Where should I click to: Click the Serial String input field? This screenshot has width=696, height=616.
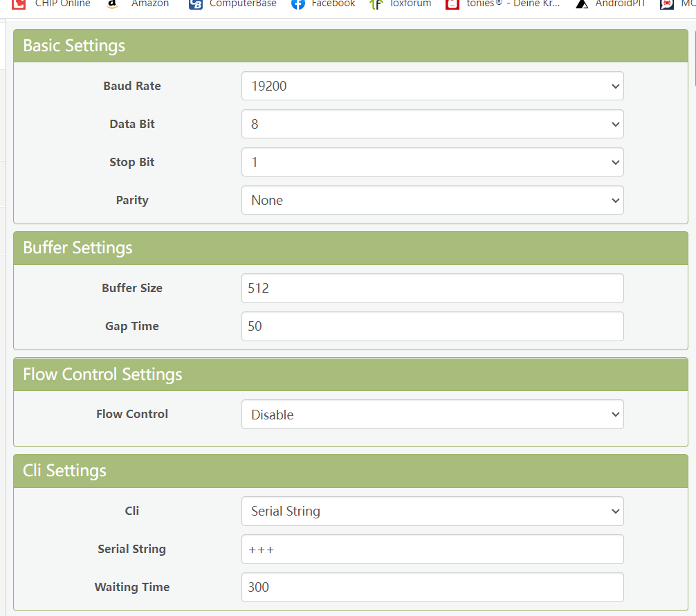pos(432,550)
